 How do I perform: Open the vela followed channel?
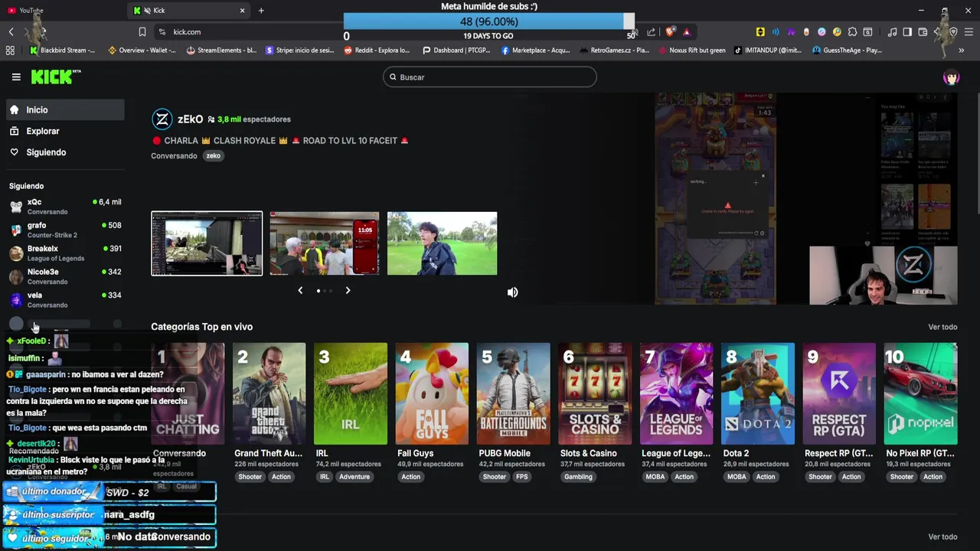(65, 300)
